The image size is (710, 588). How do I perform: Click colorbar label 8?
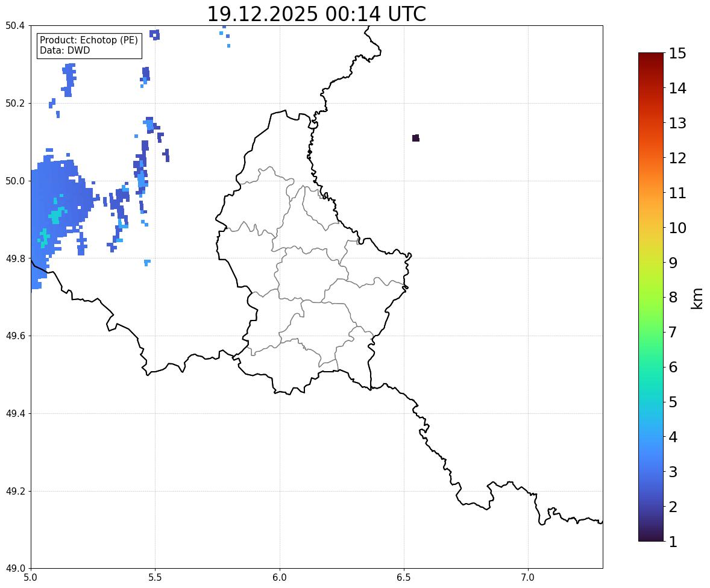pos(673,298)
